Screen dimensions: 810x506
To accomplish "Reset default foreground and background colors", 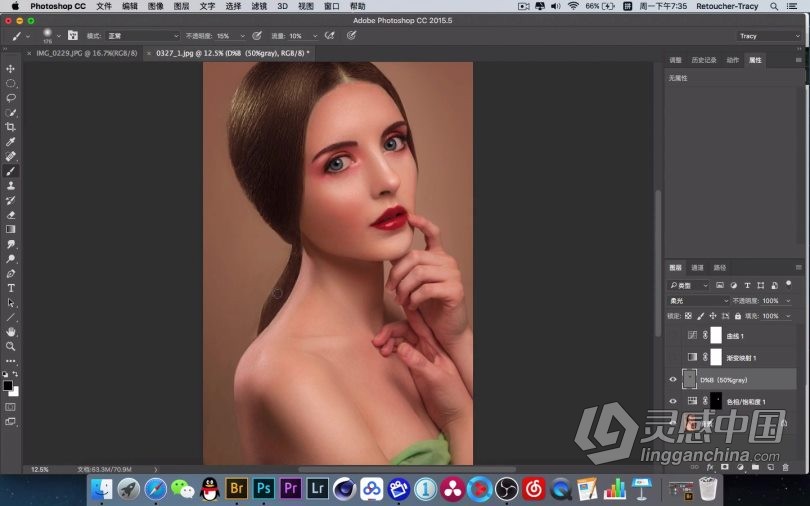I will click(x=5, y=374).
